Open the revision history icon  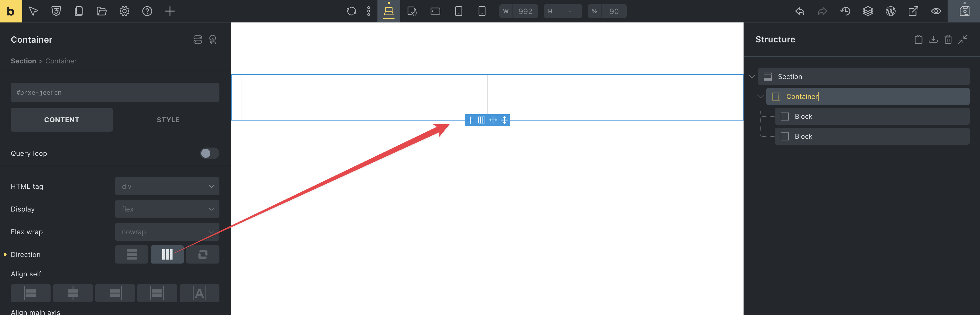845,11
